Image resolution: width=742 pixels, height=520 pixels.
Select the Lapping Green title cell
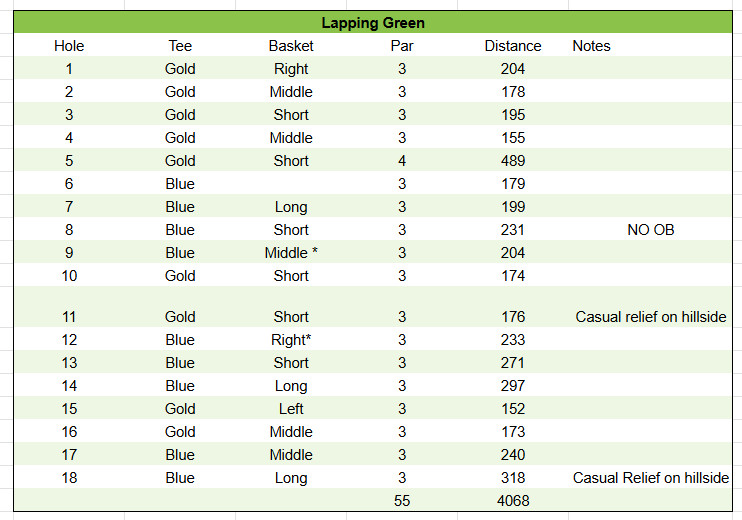[x=373, y=22]
